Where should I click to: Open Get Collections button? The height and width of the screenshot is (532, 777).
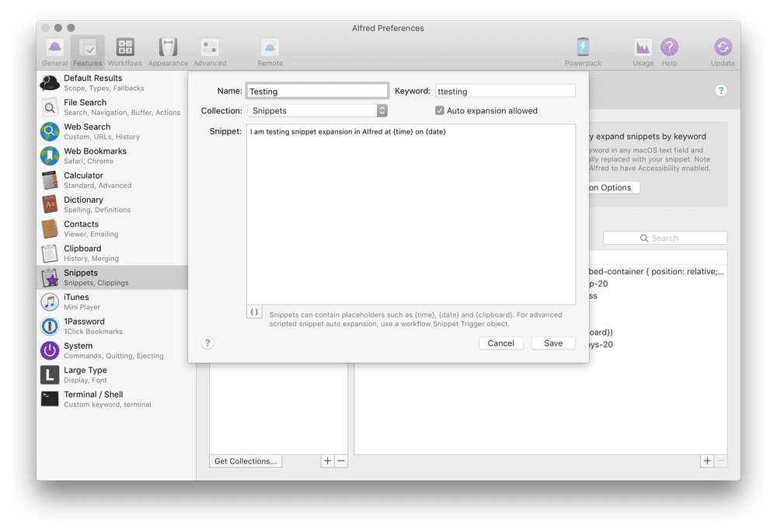246,461
